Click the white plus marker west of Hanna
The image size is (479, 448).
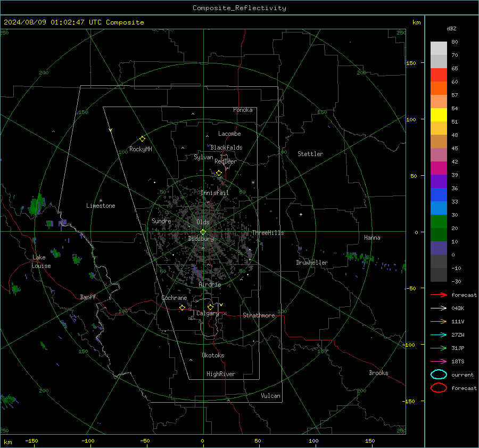[301, 214]
